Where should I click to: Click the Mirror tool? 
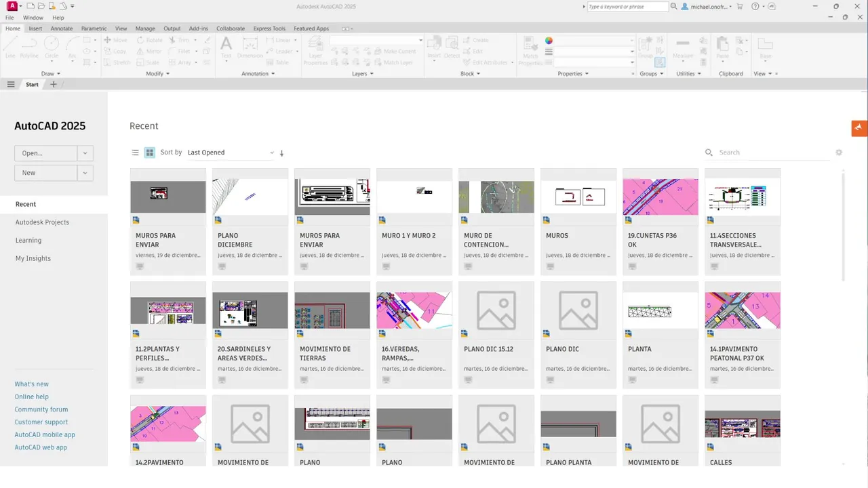tap(150, 51)
